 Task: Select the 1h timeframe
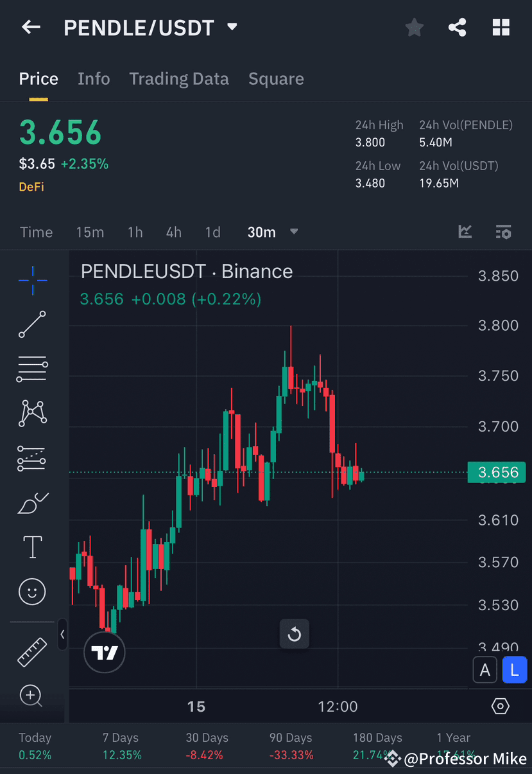135,232
